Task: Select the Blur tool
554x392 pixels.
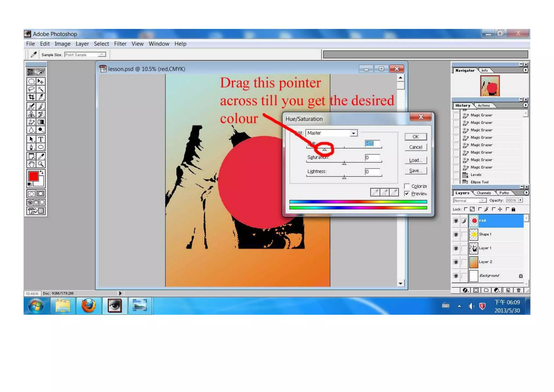Action: coord(31,130)
